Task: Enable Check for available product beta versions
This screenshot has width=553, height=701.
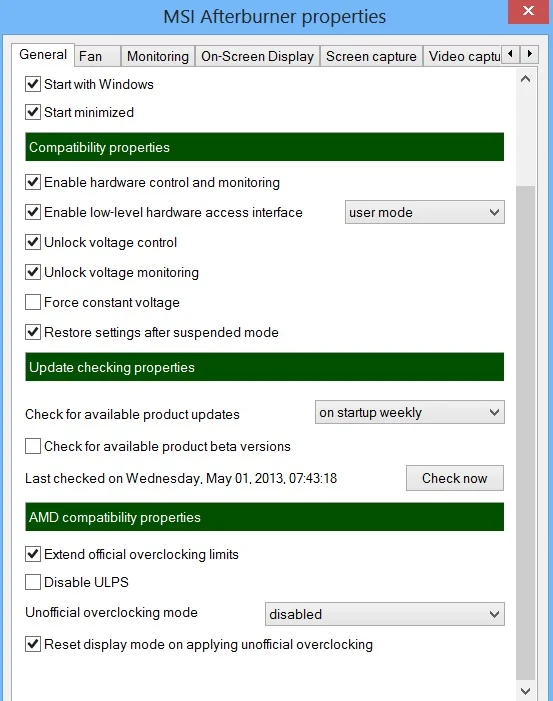Action: tap(33, 446)
